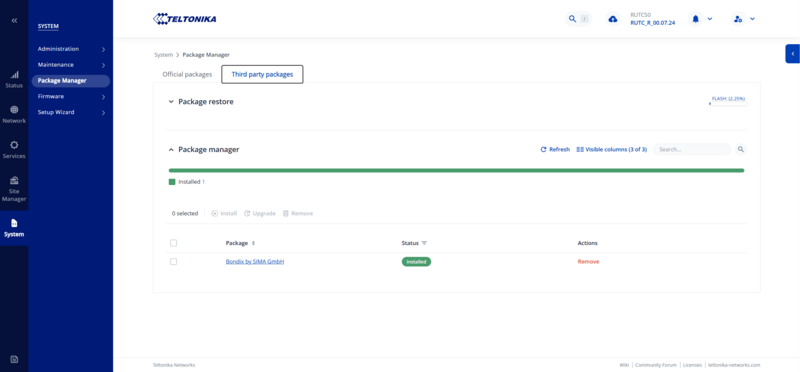Click the Upgrade action button
The height and width of the screenshot is (372, 800).
pyautogui.click(x=260, y=213)
